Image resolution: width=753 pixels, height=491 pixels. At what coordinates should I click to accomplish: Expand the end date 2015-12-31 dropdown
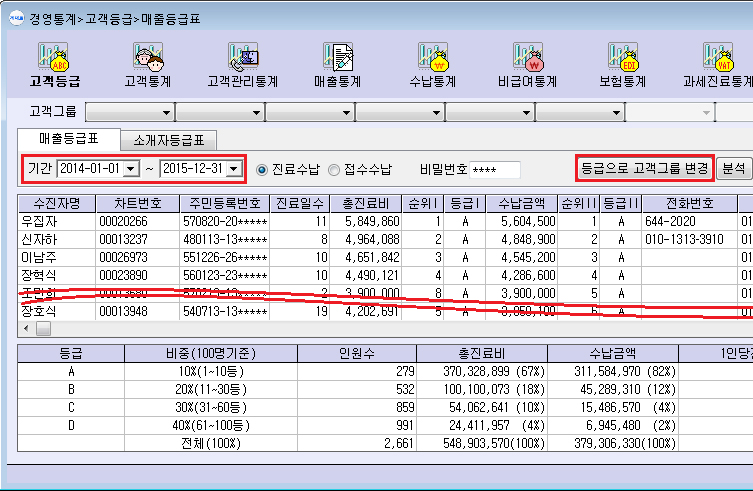coord(234,170)
